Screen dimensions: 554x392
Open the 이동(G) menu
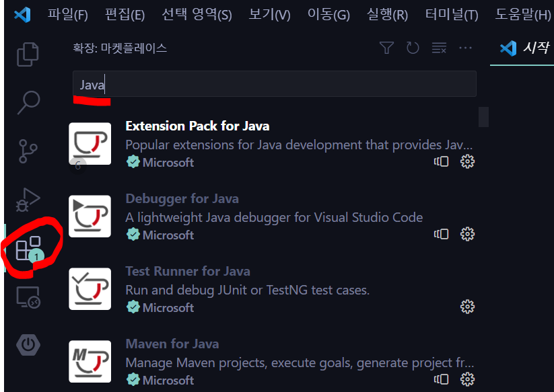pos(328,15)
